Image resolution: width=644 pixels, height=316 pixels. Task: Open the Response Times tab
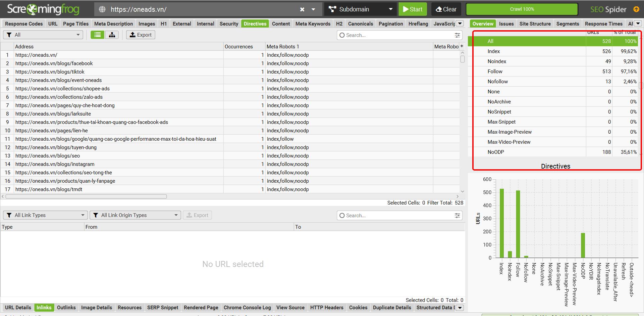603,24
